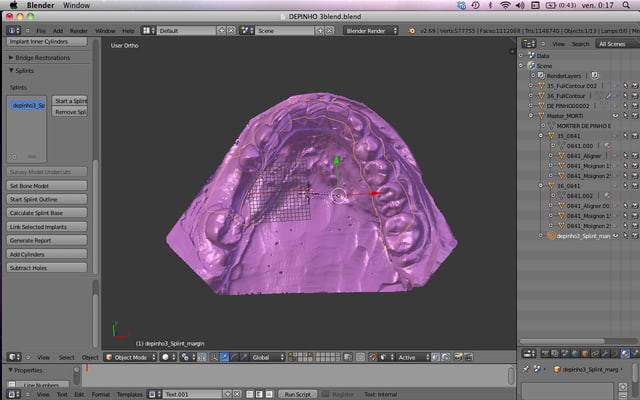Image resolution: width=640 pixels, height=400 pixels.
Task: Collapse the Master_MORTI tree node
Action: click(x=531, y=116)
